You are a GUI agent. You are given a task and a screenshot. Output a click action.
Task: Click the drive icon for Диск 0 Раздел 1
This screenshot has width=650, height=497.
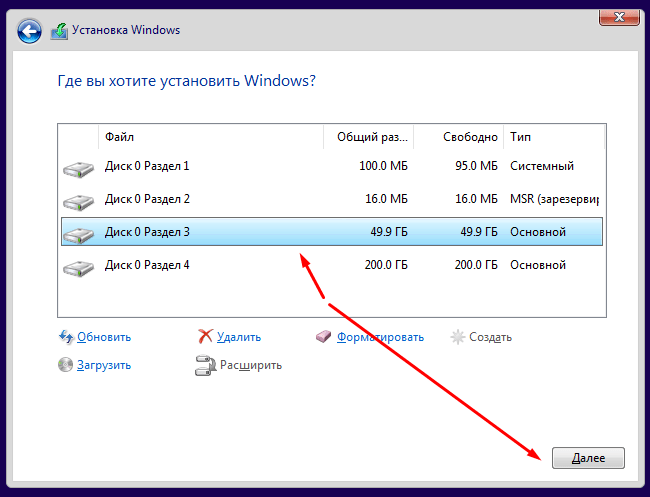[x=78, y=170]
